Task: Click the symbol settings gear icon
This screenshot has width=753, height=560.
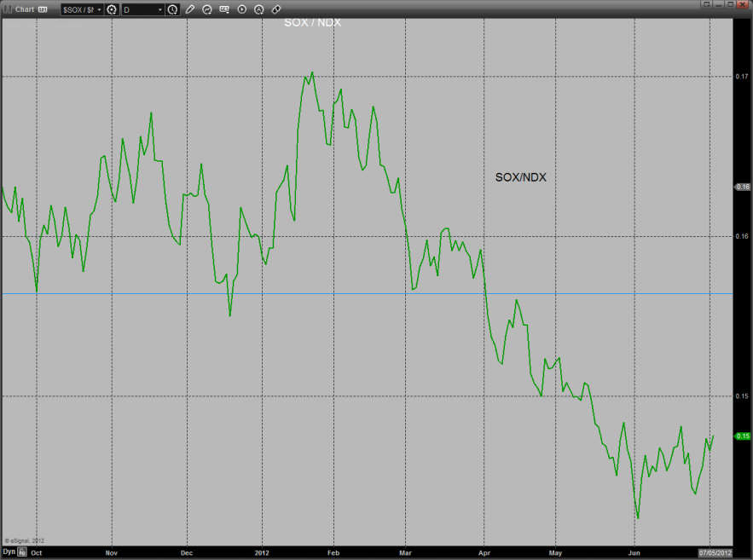Action: pos(112,9)
